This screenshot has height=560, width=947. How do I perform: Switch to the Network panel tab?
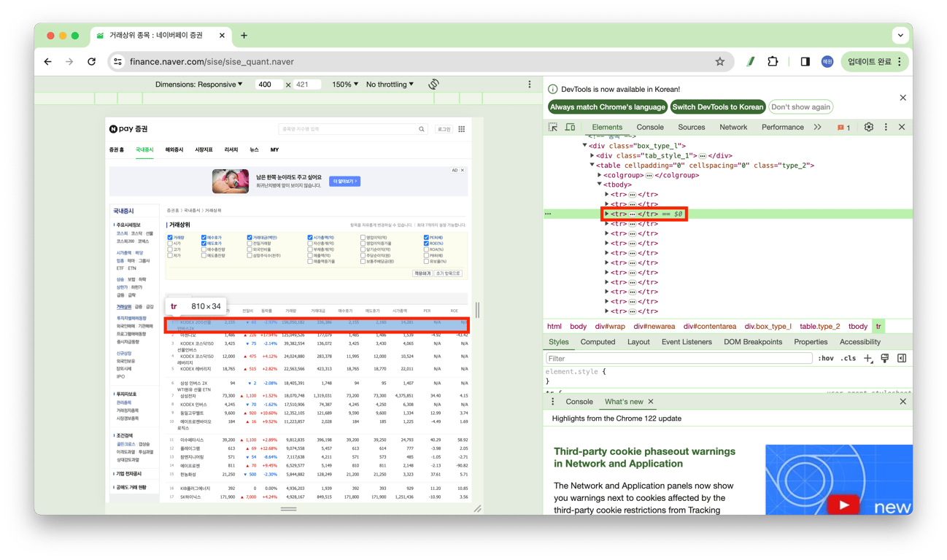tap(733, 128)
